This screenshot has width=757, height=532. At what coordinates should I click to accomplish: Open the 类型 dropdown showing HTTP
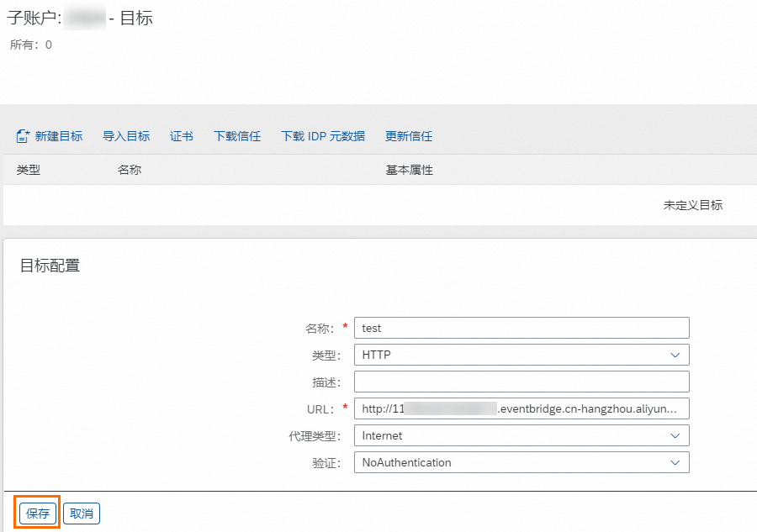pos(521,355)
